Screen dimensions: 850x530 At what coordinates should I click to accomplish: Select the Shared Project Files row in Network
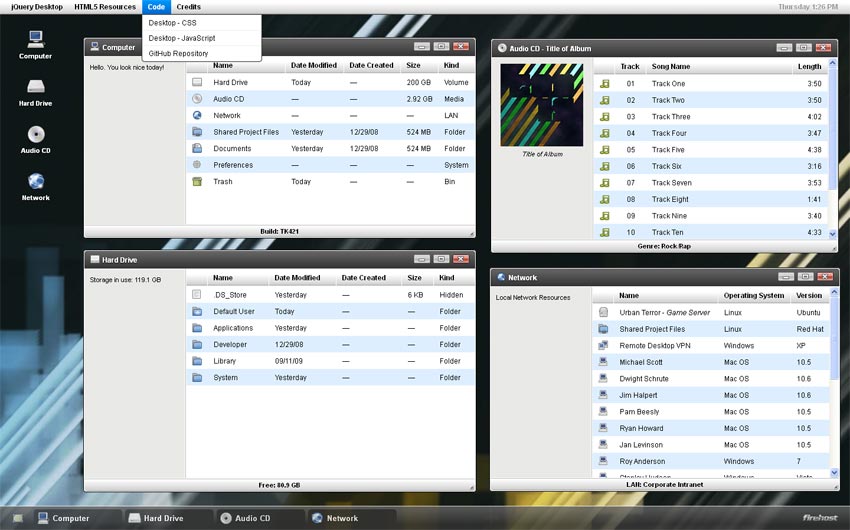[652, 329]
